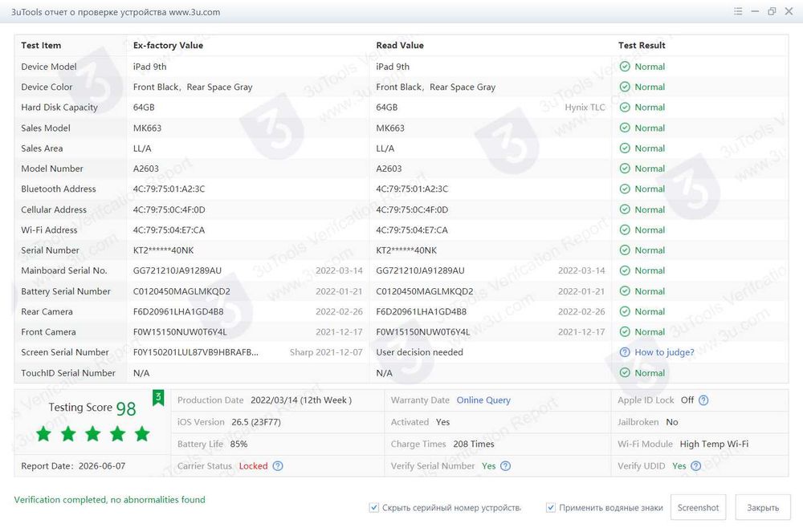Select ex-factory cellular address 4C:79:75:0C:4F:0D
803x532 pixels.
169,209
